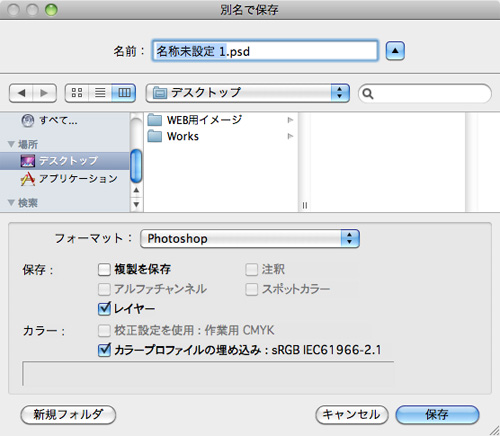This screenshot has height=436, width=500.
Task: Go forward with the right arrow button
Action: click(45, 93)
